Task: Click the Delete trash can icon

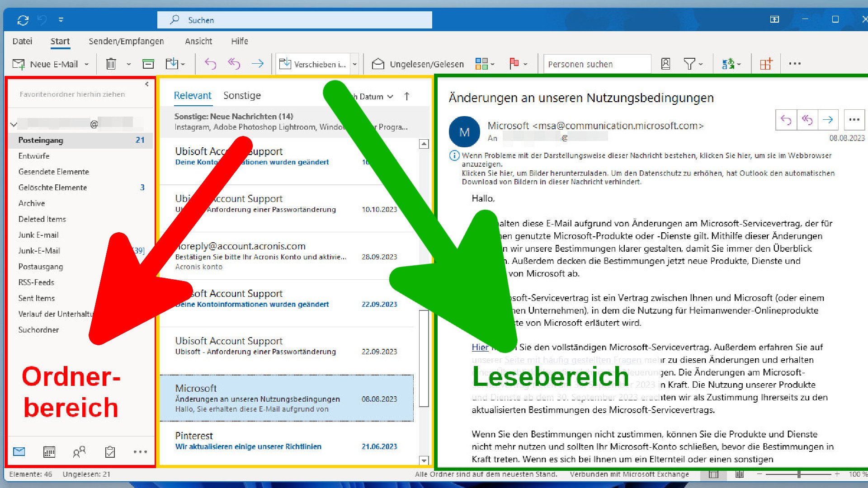Action: 111,64
